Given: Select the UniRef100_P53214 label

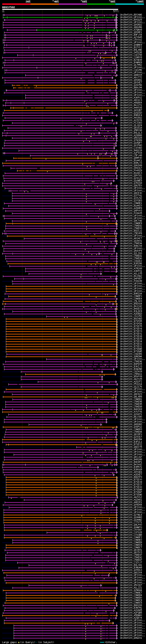Looking at the screenshot, I should click(x=131, y=384).
